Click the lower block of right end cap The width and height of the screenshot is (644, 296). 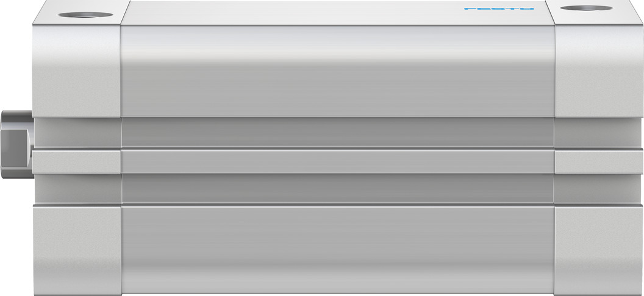coord(598,250)
